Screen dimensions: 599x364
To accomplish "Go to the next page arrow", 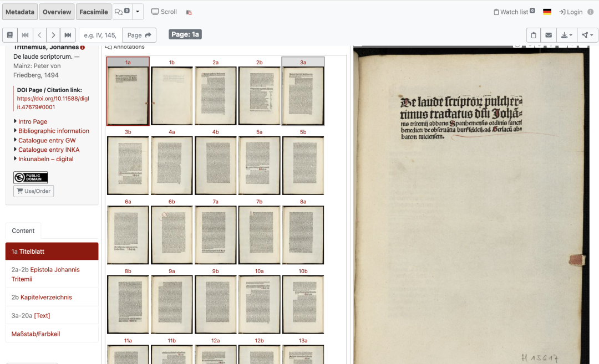I will coord(53,35).
